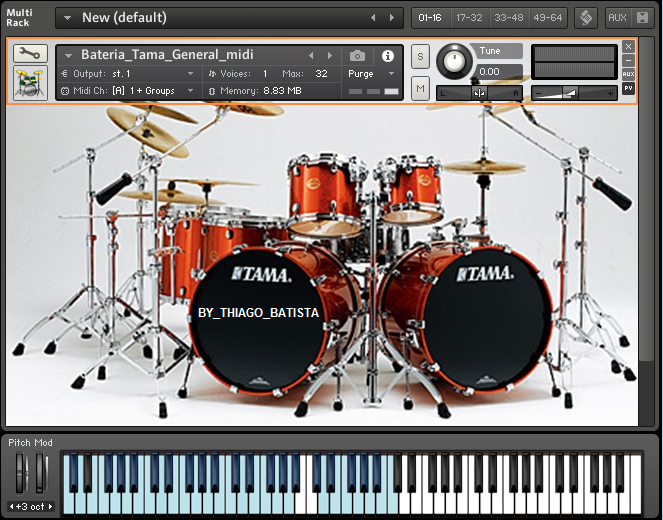Image resolution: width=663 pixels, height=520 pixels.
Task: Minimize rack view with top-right X button
Action: click(642, 18)
